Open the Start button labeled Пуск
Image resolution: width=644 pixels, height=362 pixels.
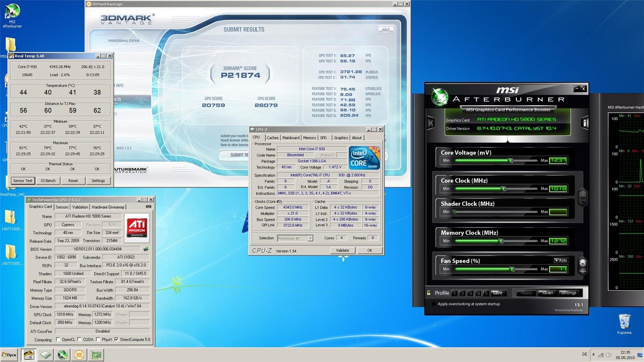tap(9, 355)
